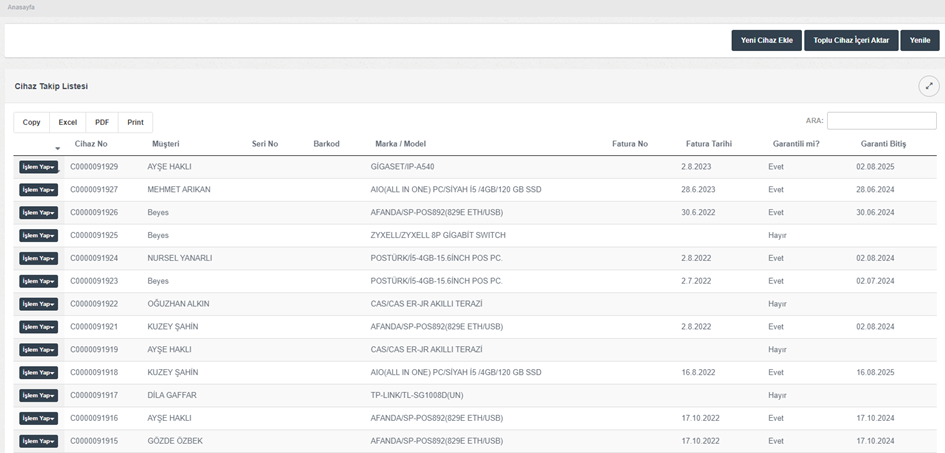Viewport: 945px width, 453px height.
Task: Sort table by Cihaz No column
Action: click(90, 144)
